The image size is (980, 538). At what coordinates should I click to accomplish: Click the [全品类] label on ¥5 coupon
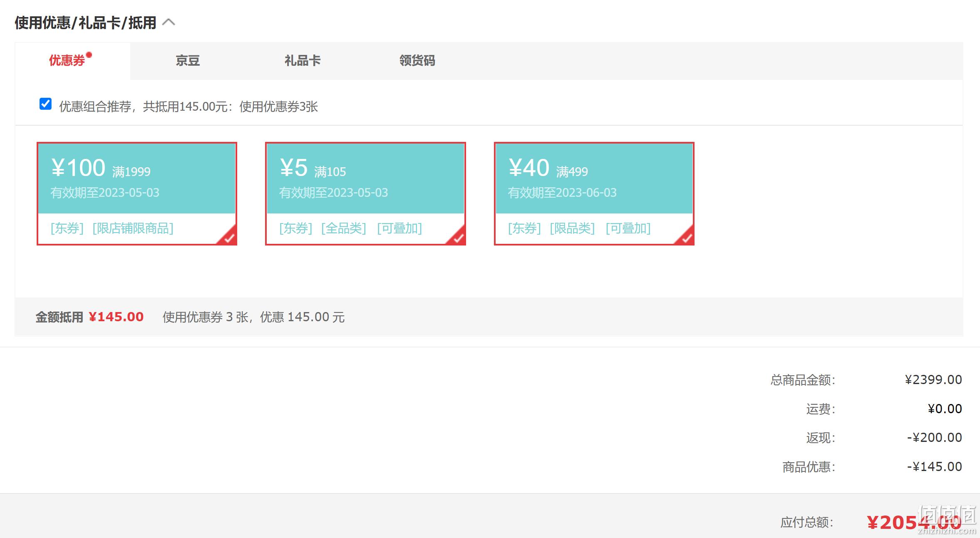(344, 228)
